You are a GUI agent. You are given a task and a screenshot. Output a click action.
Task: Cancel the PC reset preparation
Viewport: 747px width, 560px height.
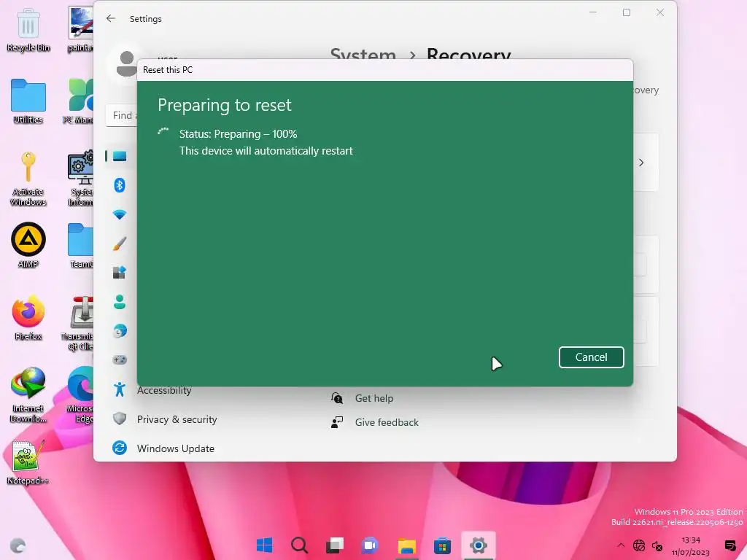[591, 357]
